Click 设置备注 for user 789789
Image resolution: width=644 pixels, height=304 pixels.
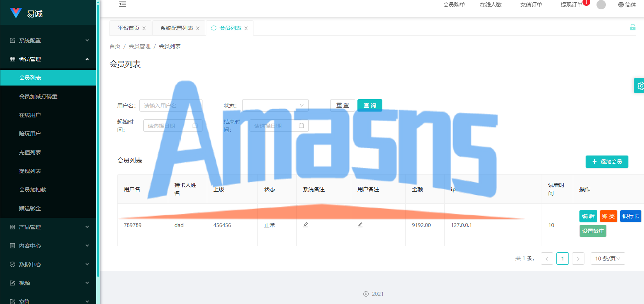coord(593,231)
